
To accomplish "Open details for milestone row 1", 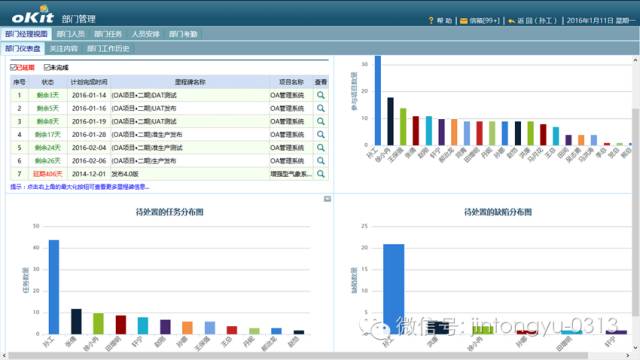I will pyautogui.click(x=321, y=95).
